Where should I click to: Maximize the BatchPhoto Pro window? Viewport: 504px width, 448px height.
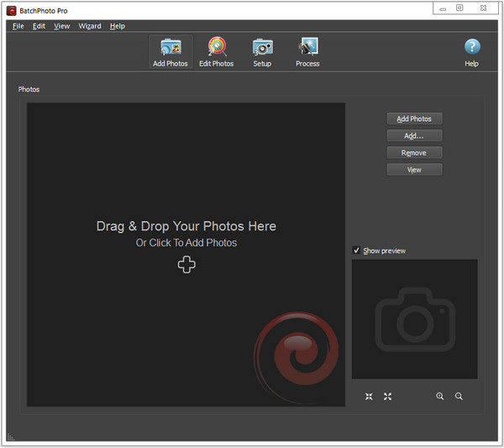coord(459,8)
